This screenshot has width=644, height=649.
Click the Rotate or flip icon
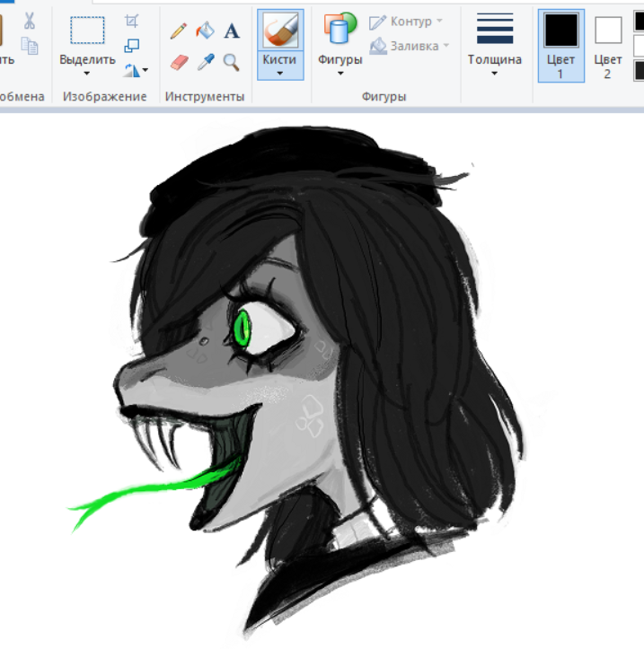pos(132,70)
